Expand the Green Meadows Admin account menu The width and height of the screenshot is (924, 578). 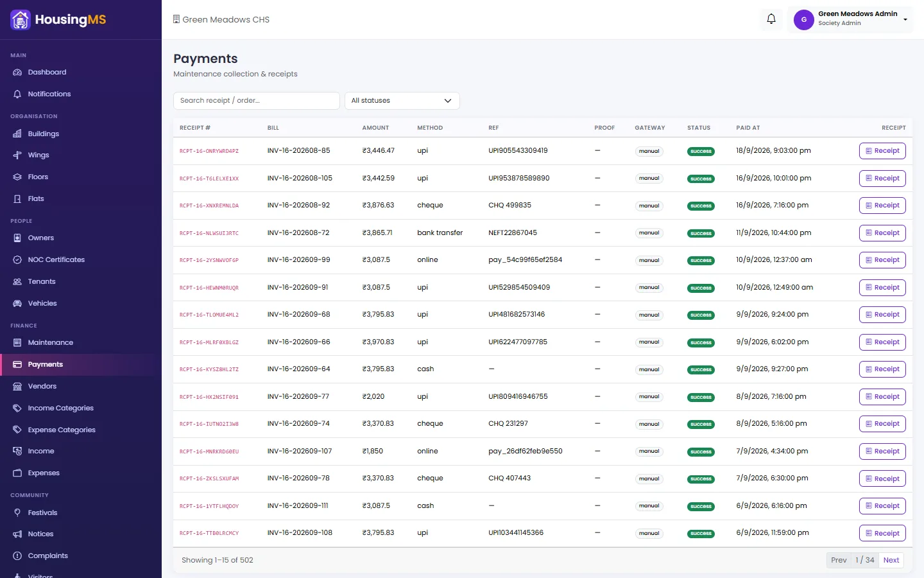click(x=850, y=19)
